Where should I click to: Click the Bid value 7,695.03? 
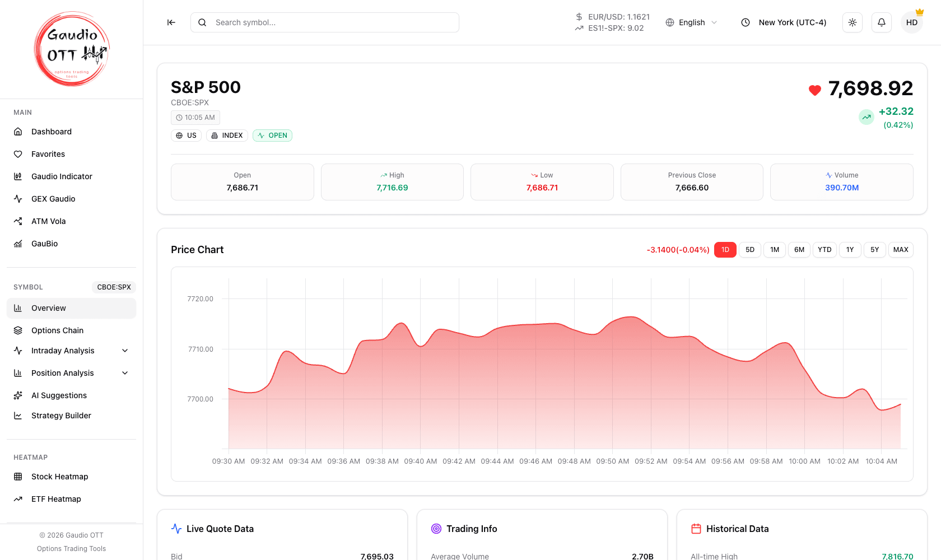(377, 556)
